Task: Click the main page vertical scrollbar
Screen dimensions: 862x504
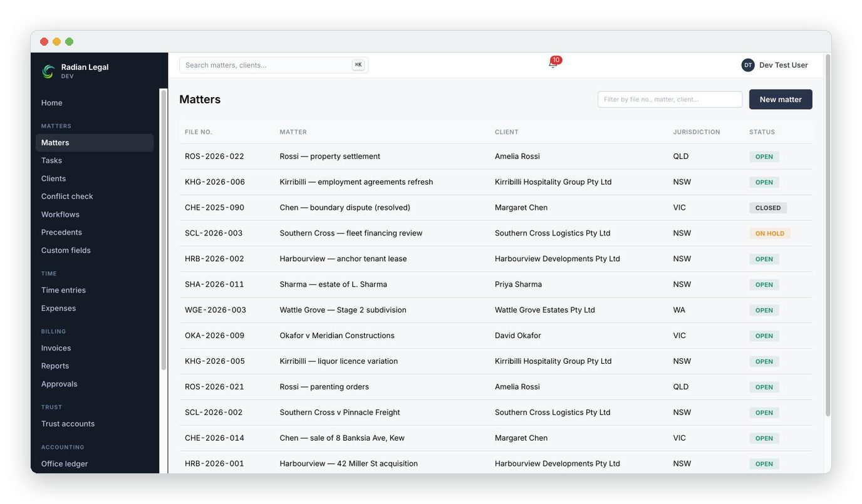Action: [828, 235]
